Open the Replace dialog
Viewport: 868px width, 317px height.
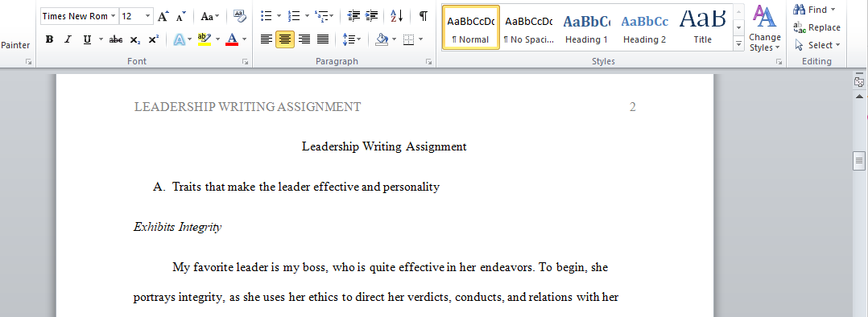(x=817, y=27)
